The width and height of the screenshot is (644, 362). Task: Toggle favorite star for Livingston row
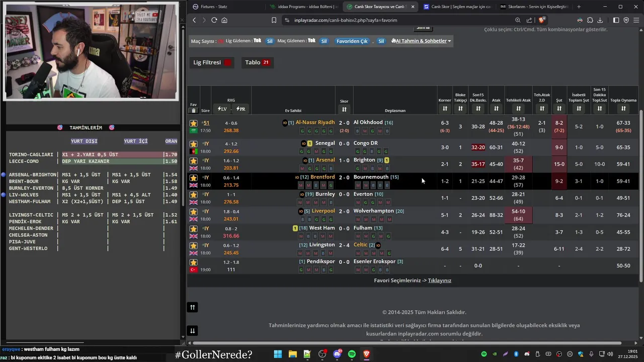click(193, 246)
